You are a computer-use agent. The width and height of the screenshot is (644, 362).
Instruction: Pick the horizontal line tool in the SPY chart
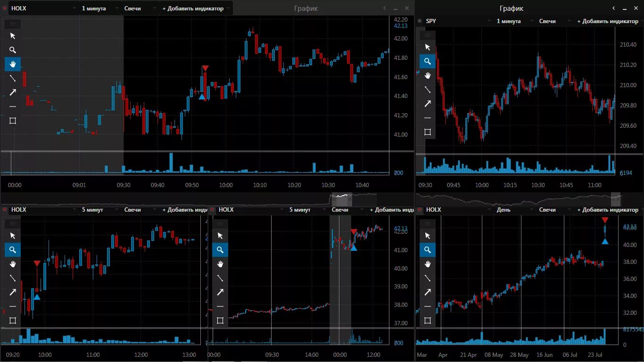tap(428, 118)
